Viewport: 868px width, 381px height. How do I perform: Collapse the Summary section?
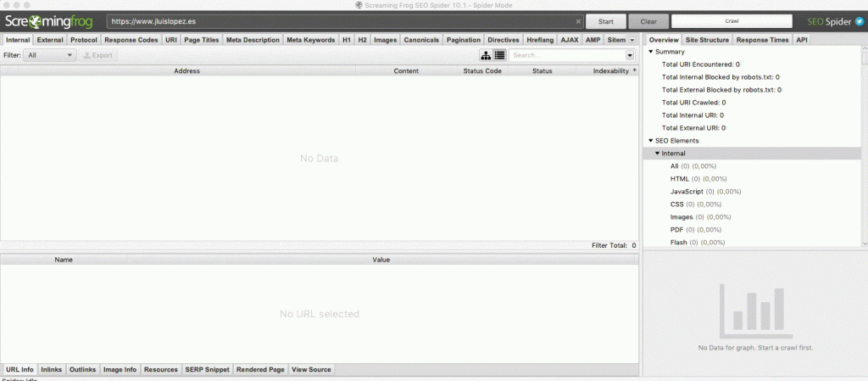(x=651, y=52)
